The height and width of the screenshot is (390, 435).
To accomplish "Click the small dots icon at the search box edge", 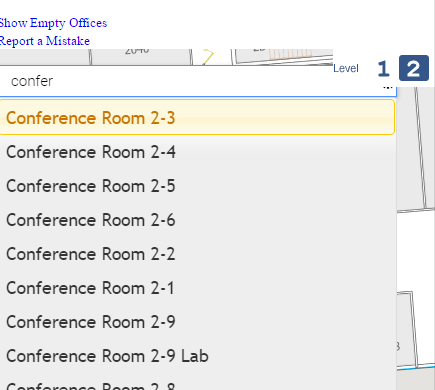I will [387, 88].
